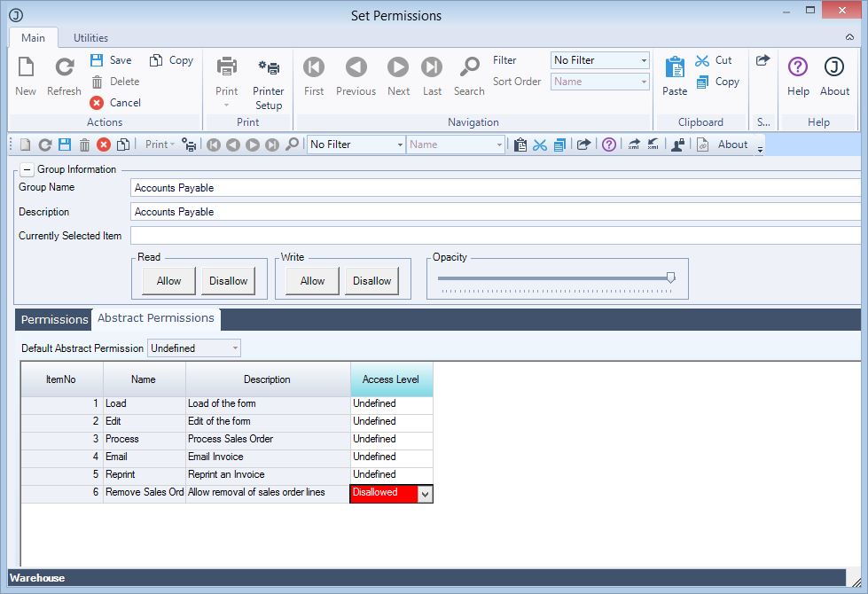The image size is (868, 594).
Task: Click the Refresh icon in Actions group
Action: click(64, 68)
